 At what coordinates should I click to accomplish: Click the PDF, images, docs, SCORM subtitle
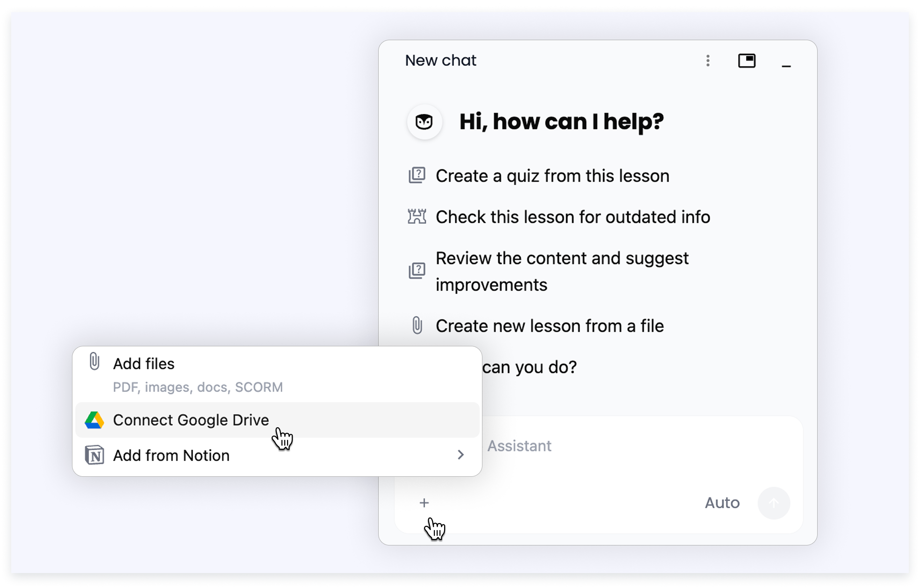coord(198,387)
